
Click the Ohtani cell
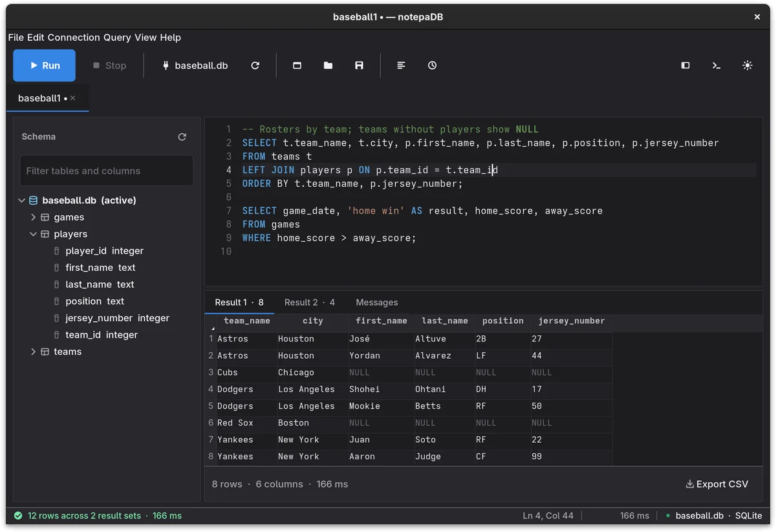(x=444, y=389)
